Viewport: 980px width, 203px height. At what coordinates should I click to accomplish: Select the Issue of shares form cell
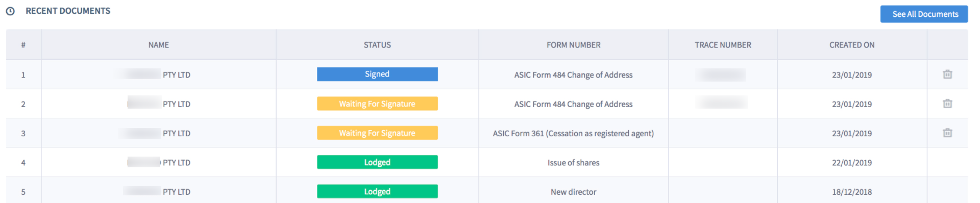[x=573, y=163]
